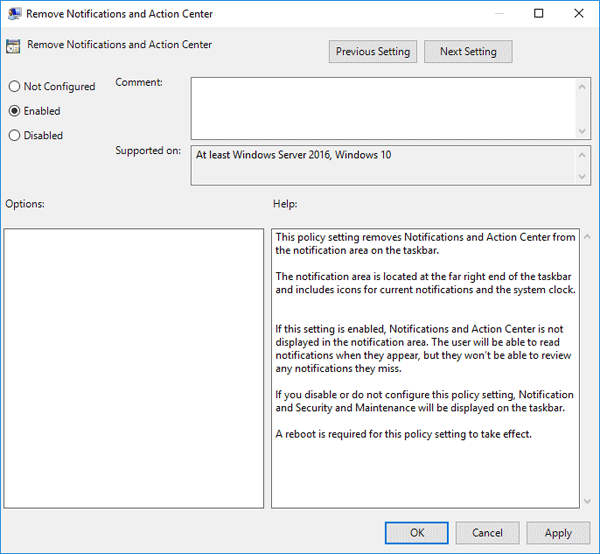Close the Remove Notifications dialog

[x=579, y=14]
